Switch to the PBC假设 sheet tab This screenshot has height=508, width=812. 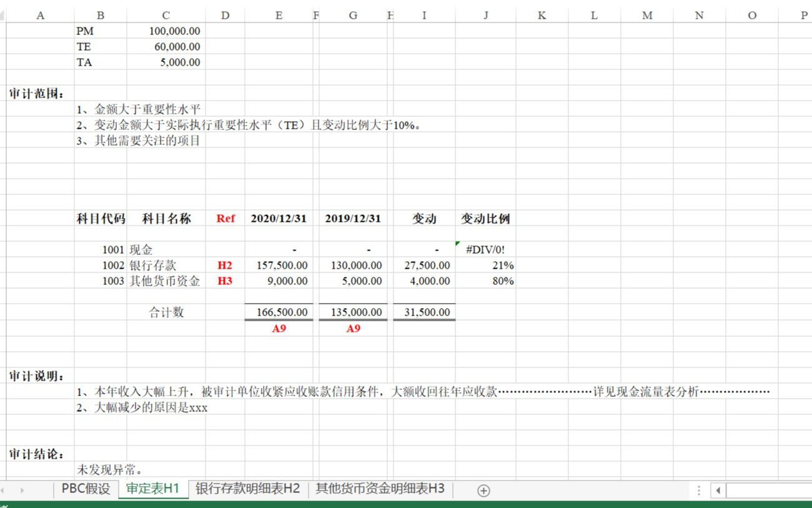[85, 490]
